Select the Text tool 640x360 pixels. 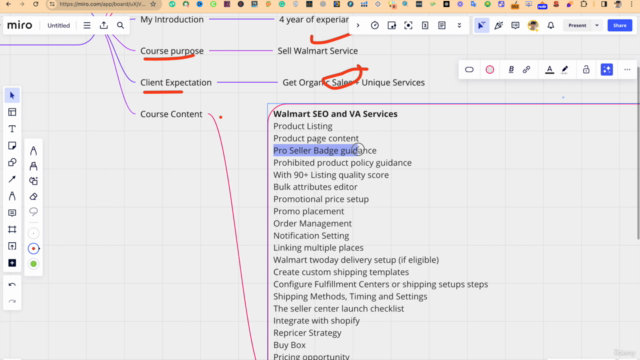pos(12,129)
